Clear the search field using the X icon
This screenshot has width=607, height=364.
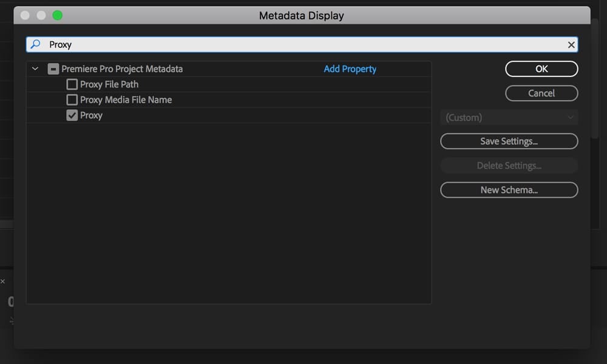pos(571,44)
